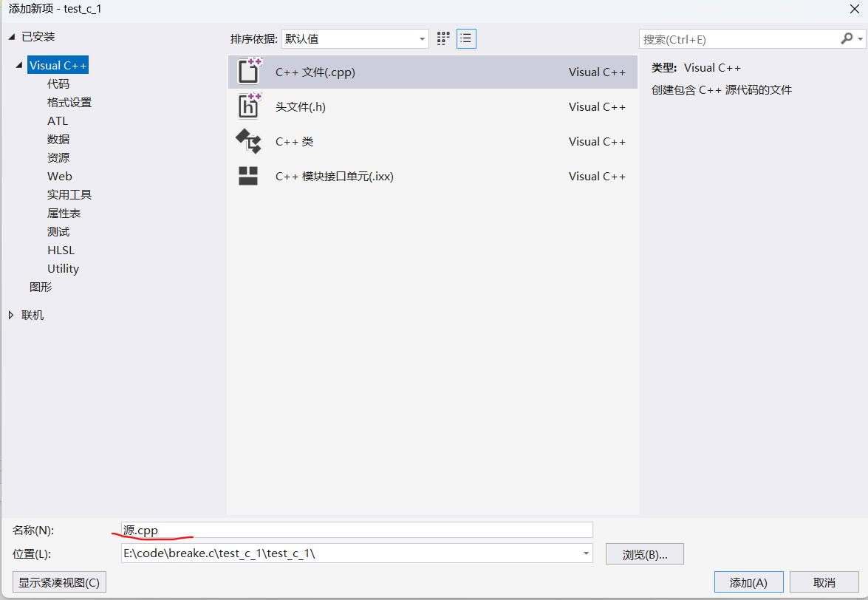Click the 显示紧凑视图(C) button
Image resolution: width=868 pixels, height=600 pixels.
(59, 582)
